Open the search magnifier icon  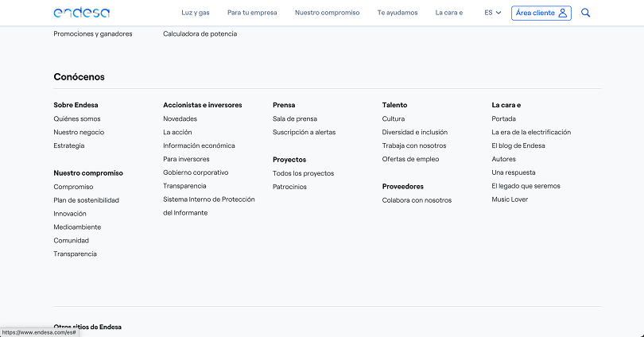pyautogui.click(x=586, y=13)
